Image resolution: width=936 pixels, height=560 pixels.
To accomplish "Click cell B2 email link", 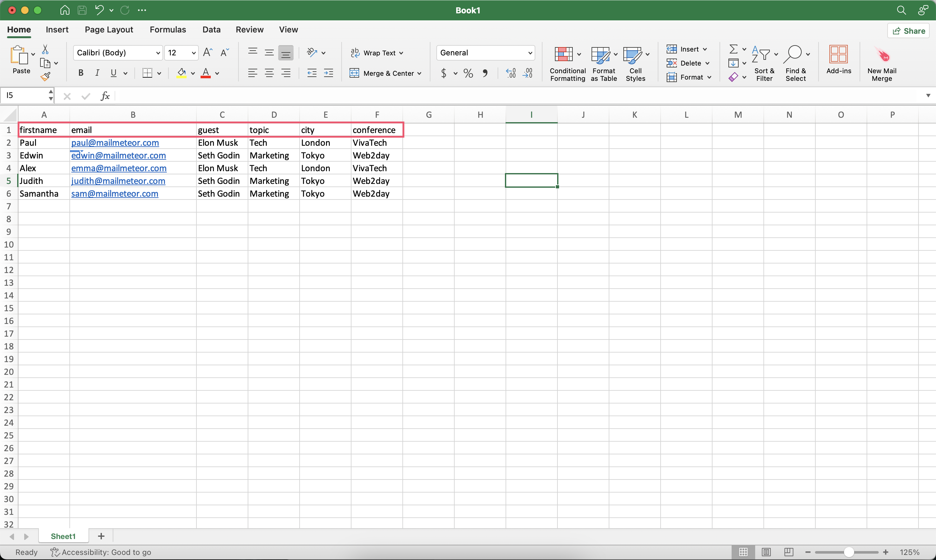I will (115, 143).
